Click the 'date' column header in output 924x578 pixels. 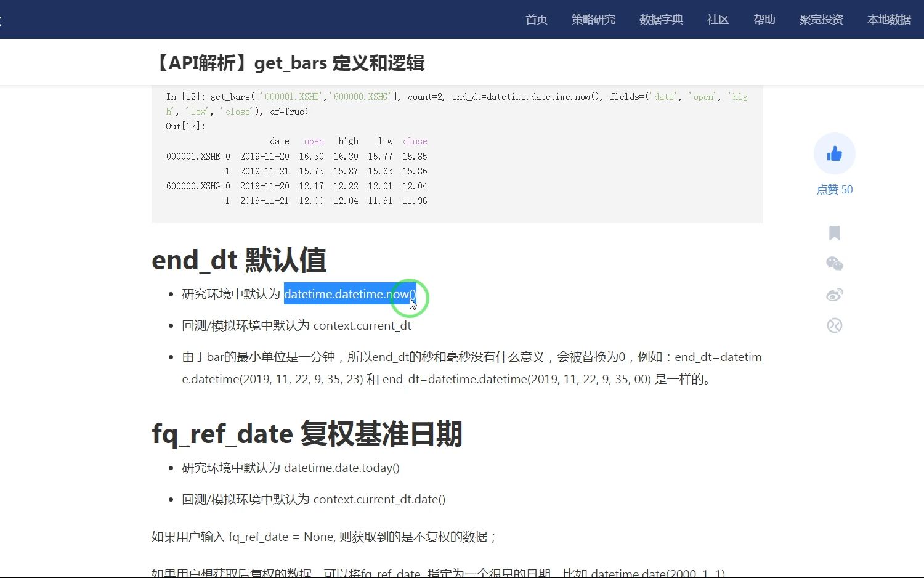279,141
